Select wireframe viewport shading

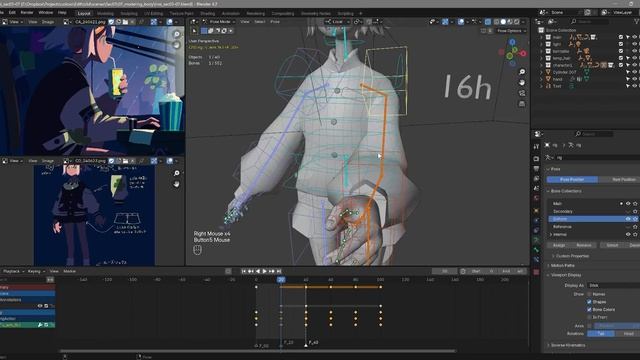point(496,22)
